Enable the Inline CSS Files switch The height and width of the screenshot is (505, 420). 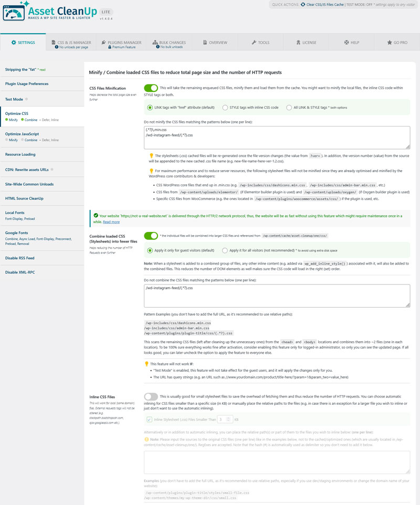point(151,396)
